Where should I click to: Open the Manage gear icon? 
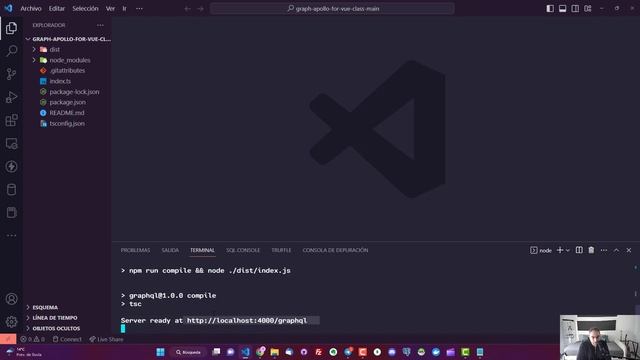[x=11, y=322]
